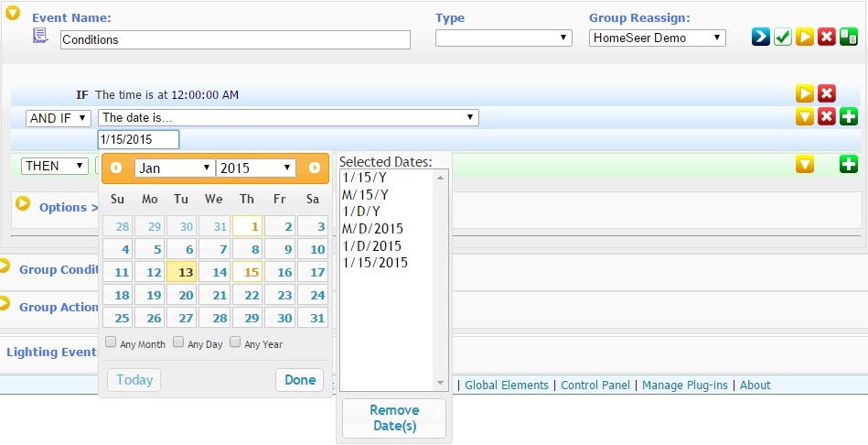Open the calendar year dropdown
Screen dimensions: 868x445
click(x=256, y=168)
